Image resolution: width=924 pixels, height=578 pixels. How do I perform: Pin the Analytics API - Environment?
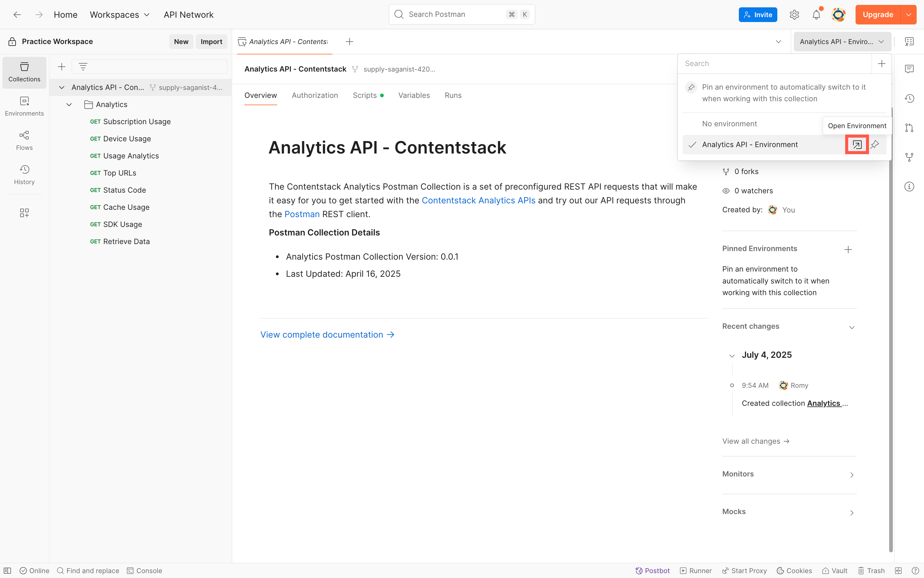click(x=875, y=144)
